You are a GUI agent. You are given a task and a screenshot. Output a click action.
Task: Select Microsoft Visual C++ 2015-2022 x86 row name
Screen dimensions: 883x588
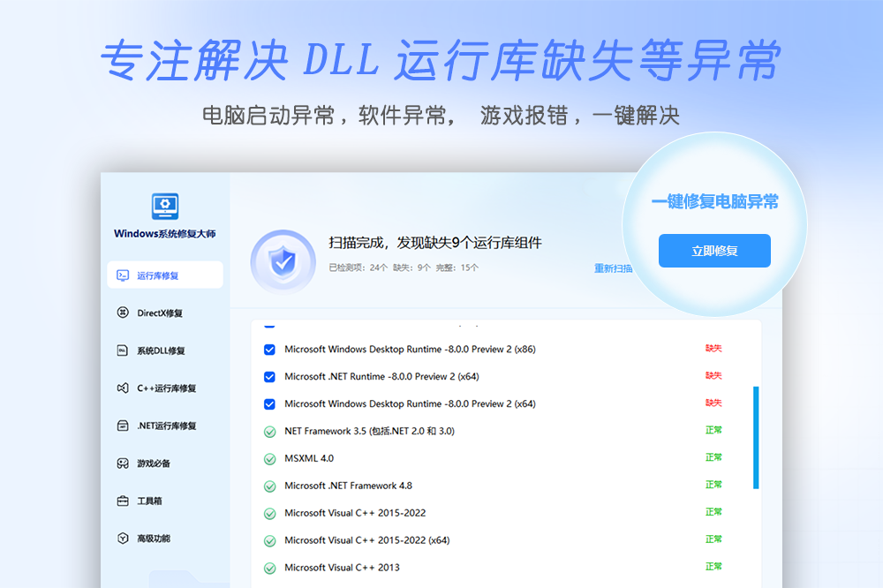(355, 513)
